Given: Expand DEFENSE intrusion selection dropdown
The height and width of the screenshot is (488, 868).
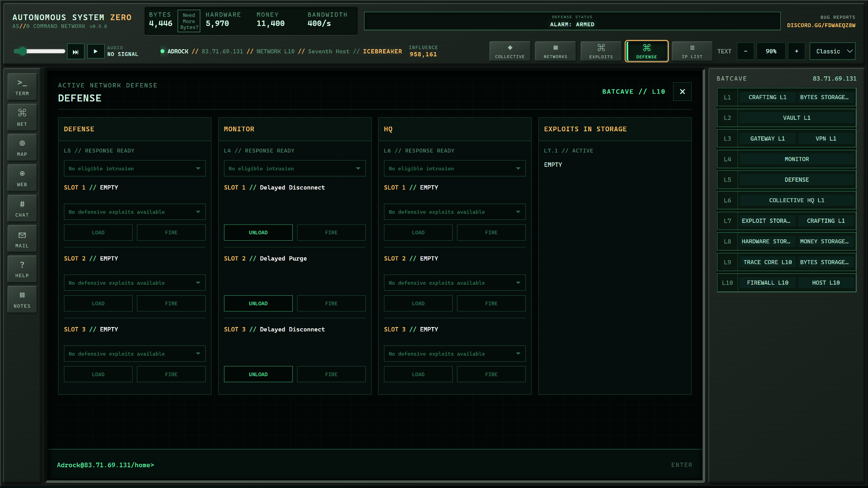Looking at the screenshot, I should 135,169.
